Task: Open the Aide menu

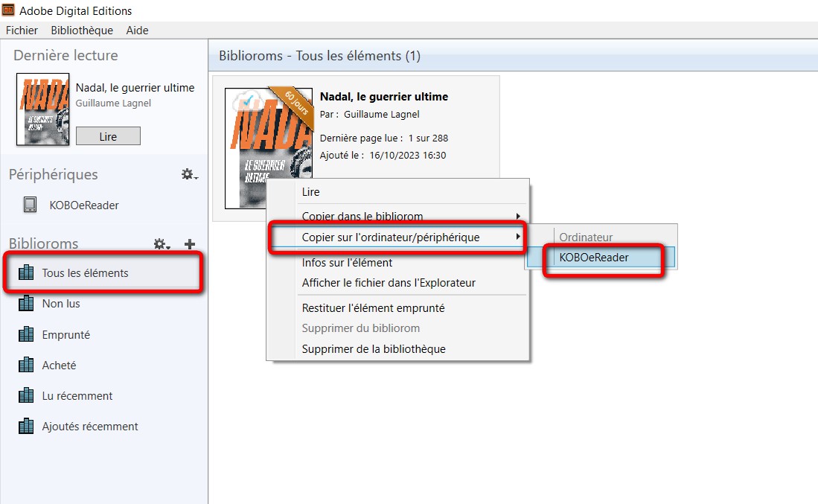Action: (x=137, y=31)
